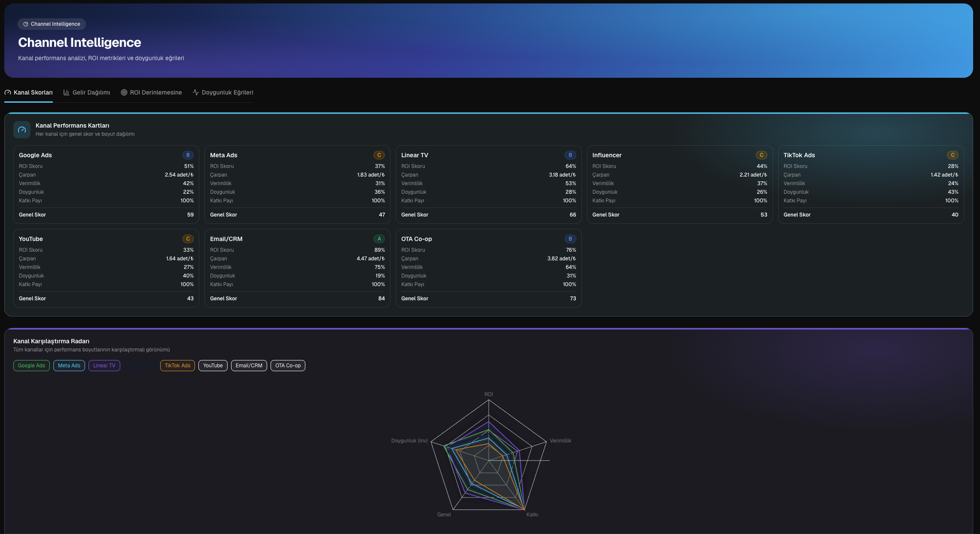Viewport: 980px width, 534px height.
Task: Click Email/CRM Çarpan value 4.47 adet/₺
Action: (x=371, y=259)
